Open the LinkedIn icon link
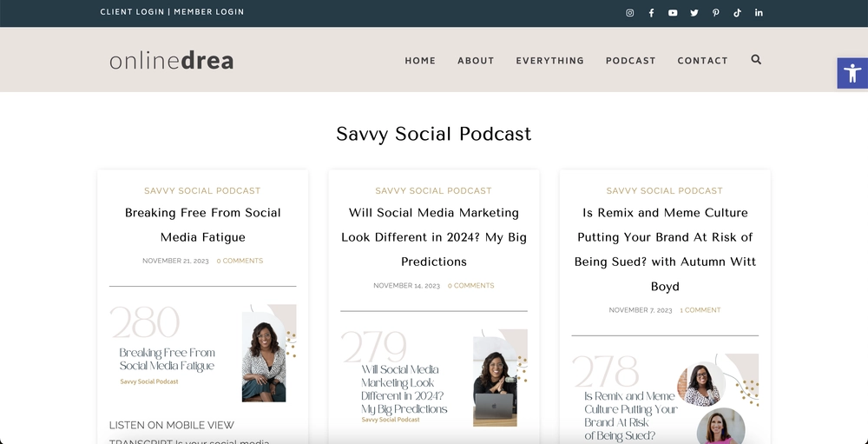This screenshot has width=868, height=444. (x=759, y=13)
